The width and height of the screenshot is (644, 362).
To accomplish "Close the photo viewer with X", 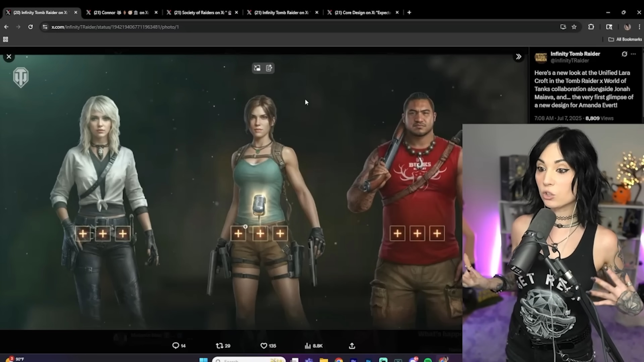I will click(x=9, y=57).
